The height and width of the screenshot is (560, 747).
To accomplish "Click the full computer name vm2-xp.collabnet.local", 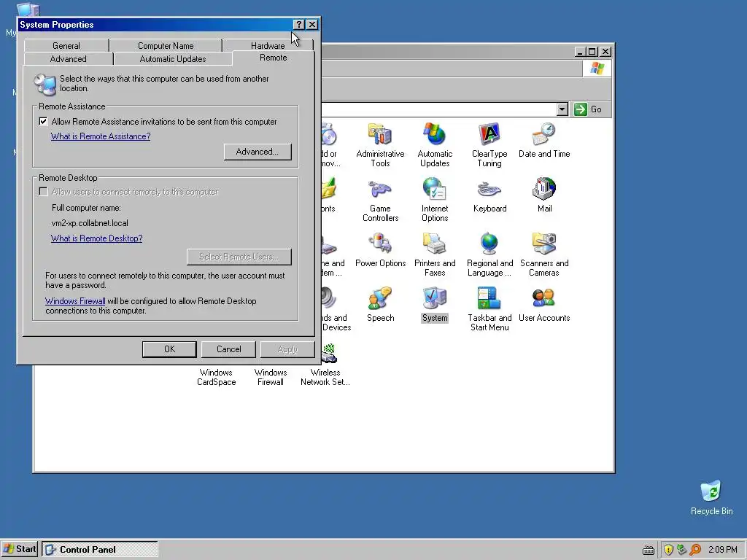I will 90,223.
